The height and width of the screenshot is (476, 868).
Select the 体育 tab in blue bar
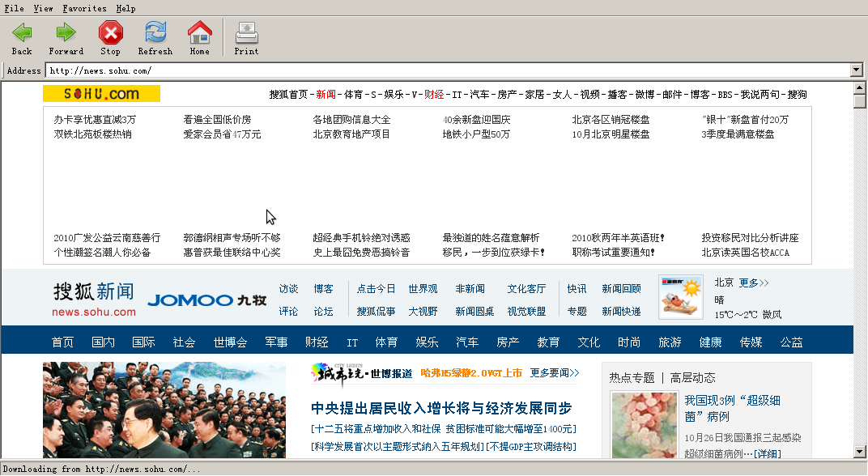[386, 342]
